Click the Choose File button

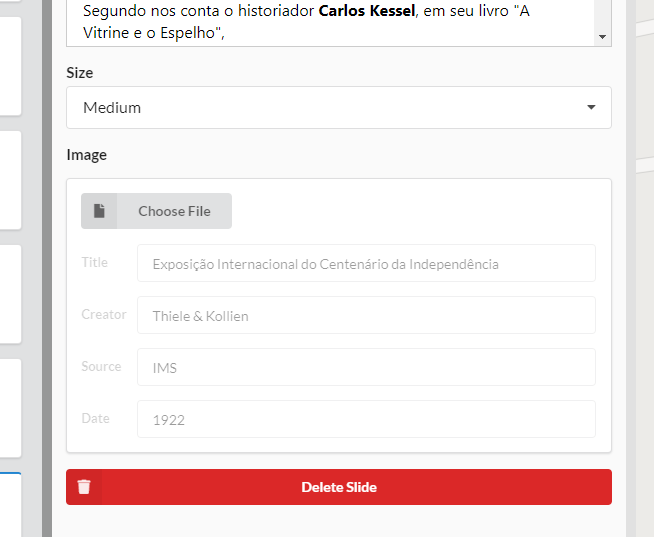point(156,211)
